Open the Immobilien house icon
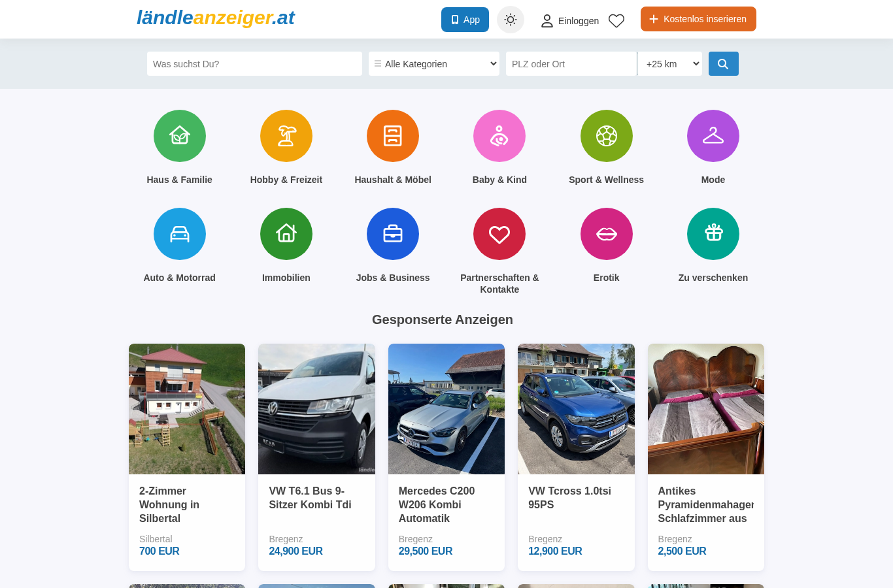This screenshot has width=893, height=588. coord(286,234)
